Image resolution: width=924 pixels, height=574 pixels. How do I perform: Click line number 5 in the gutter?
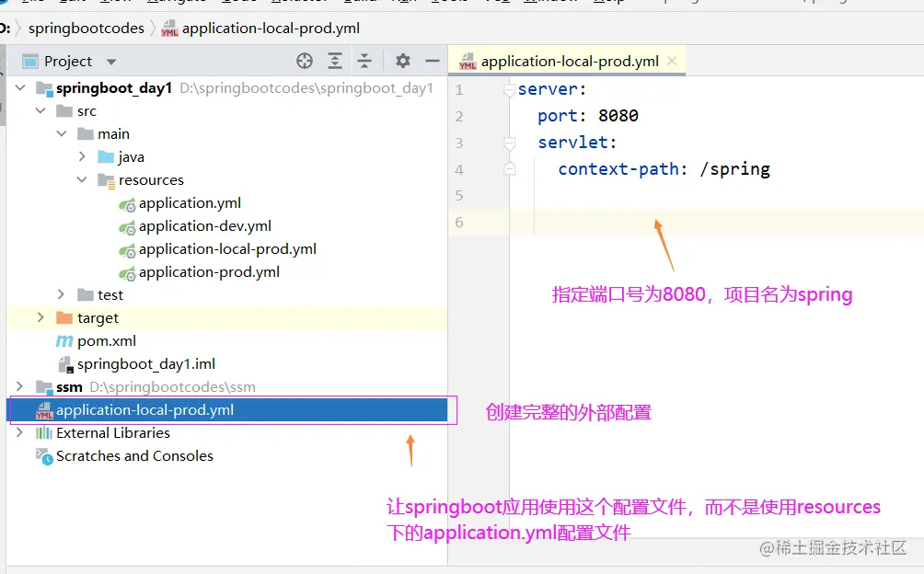tap(459, 195)
